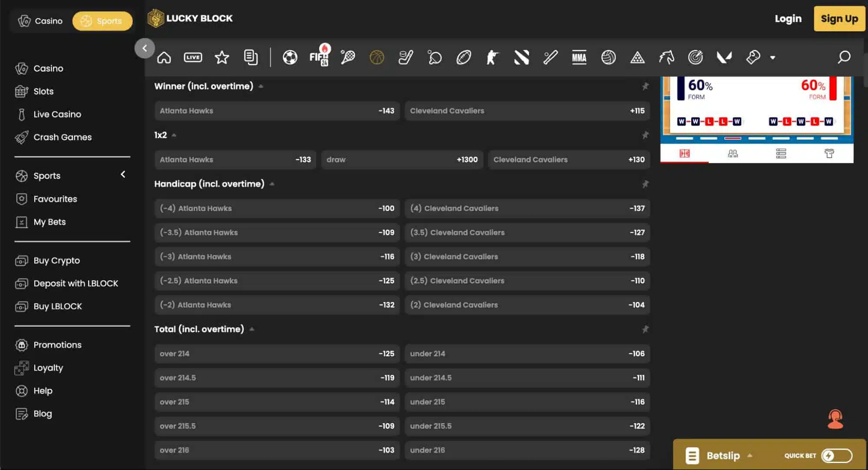868x470 pixels.
Task: Pin the Winner (incl. overtime) market
Action: click(645, 86)
